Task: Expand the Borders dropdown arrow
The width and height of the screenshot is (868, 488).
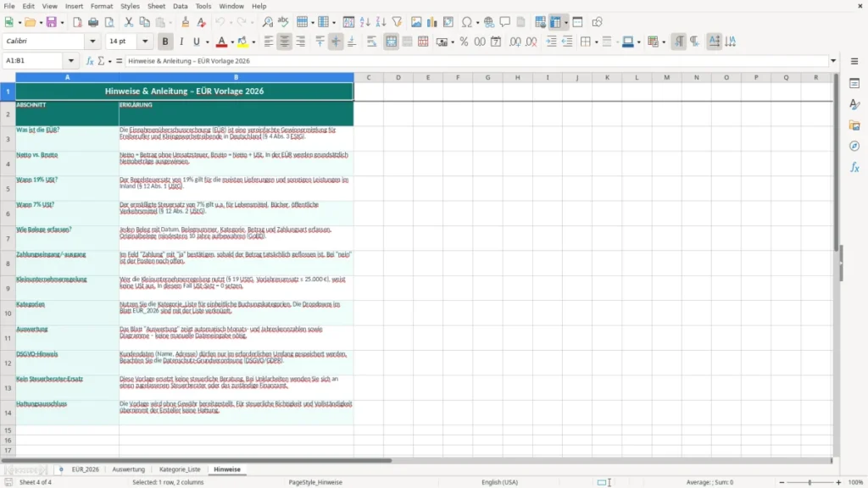Action: (x=596, y=42)
